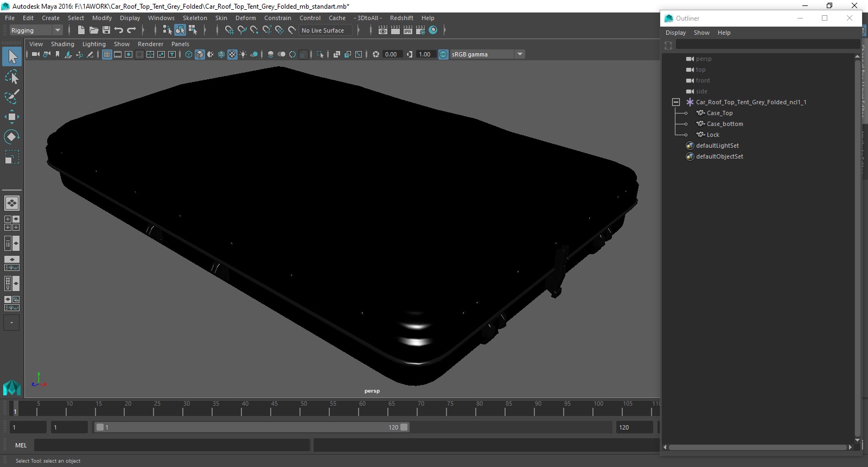
Task: Click the MEL command input line
Action: [x=172, y=445]
